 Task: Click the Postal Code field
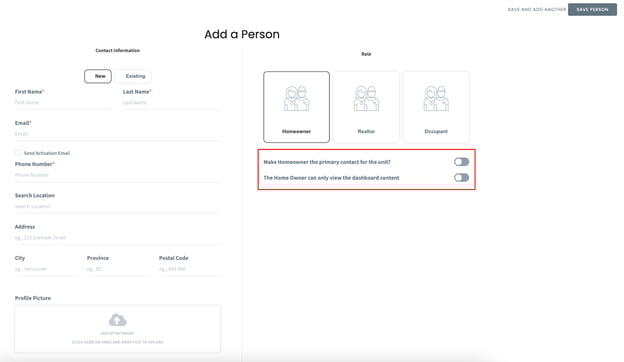(x=189, y=269)
